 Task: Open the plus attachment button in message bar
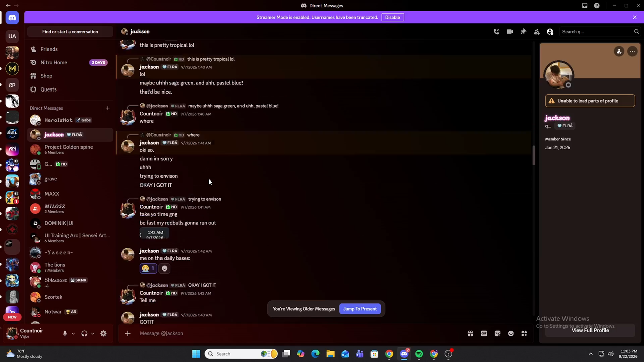tap(128, 333)
